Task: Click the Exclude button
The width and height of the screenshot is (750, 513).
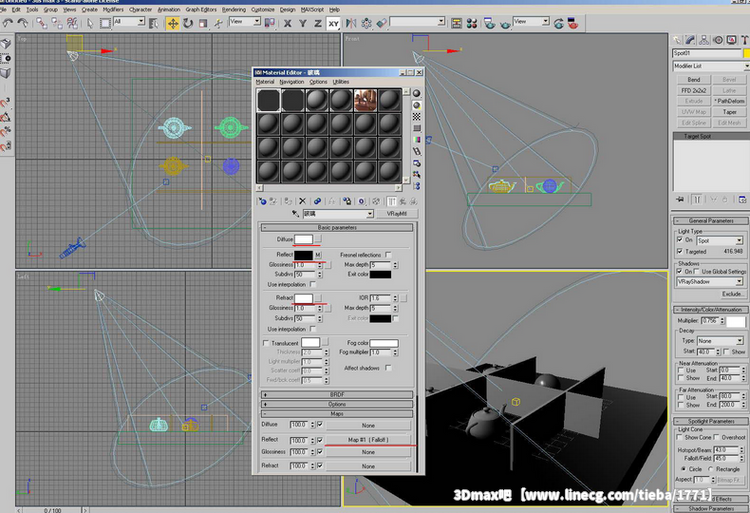Action: click(x=732, y=294)
